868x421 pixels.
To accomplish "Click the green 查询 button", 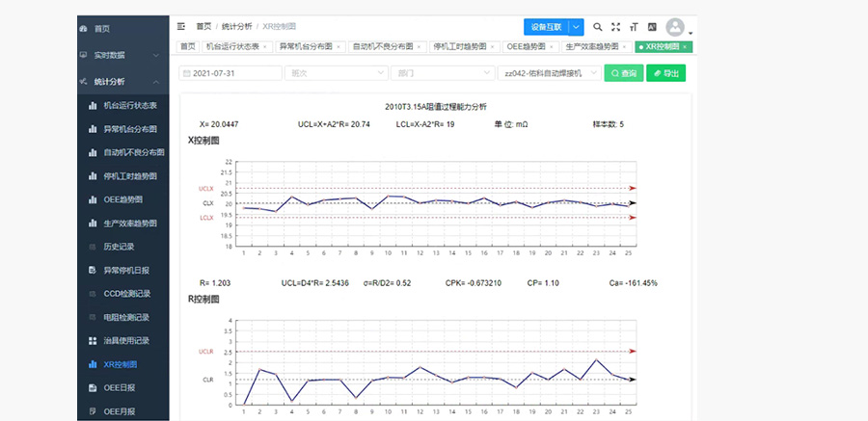I will pos(624,73).
